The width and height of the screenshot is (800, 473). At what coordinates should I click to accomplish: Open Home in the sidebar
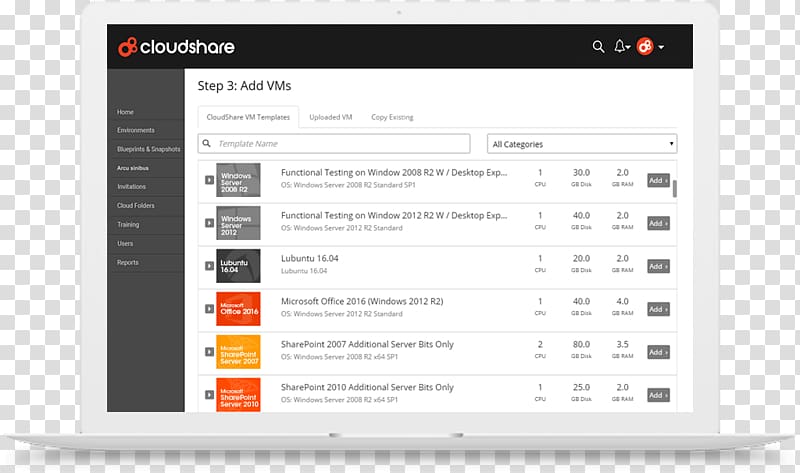125,112
